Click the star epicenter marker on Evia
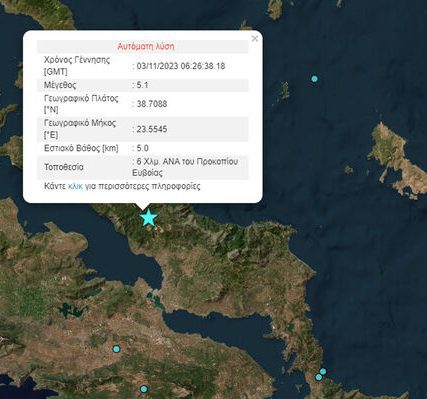The image size is (427, 399). tap(148, 218)
